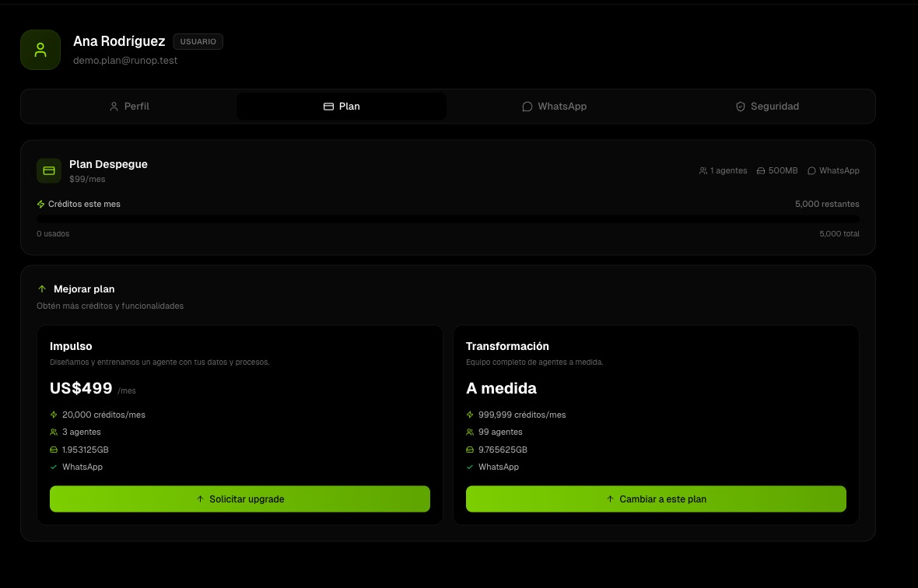Click Cambiar a este plan button
Viewport: 918px width, 588px height.
pos(656,499)
